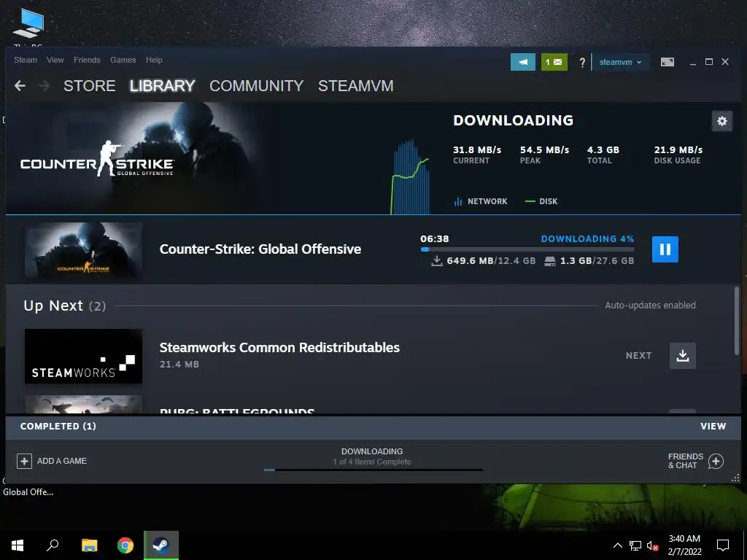This screenshot has height=560, width=747.
Task: Click Steamworks Common Redistributables title
Action: (x=279, y=348)
